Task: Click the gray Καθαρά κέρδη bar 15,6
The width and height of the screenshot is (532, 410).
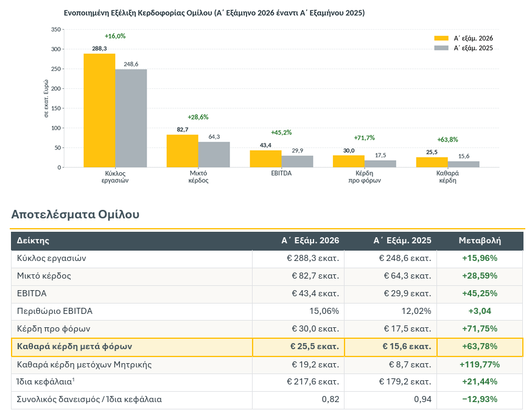Action: click(463, 164)
